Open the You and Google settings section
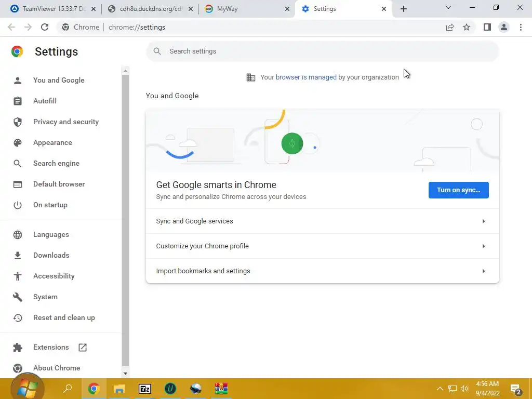 point(59,80)
